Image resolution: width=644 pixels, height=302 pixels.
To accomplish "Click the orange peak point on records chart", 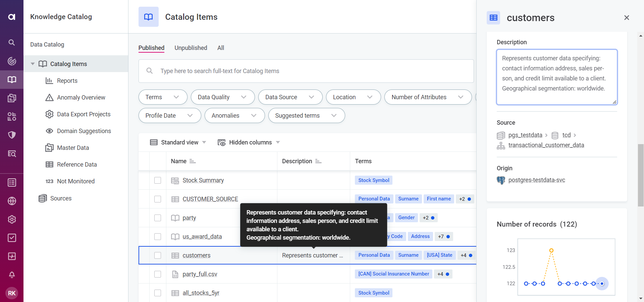I will coord(551,250).
